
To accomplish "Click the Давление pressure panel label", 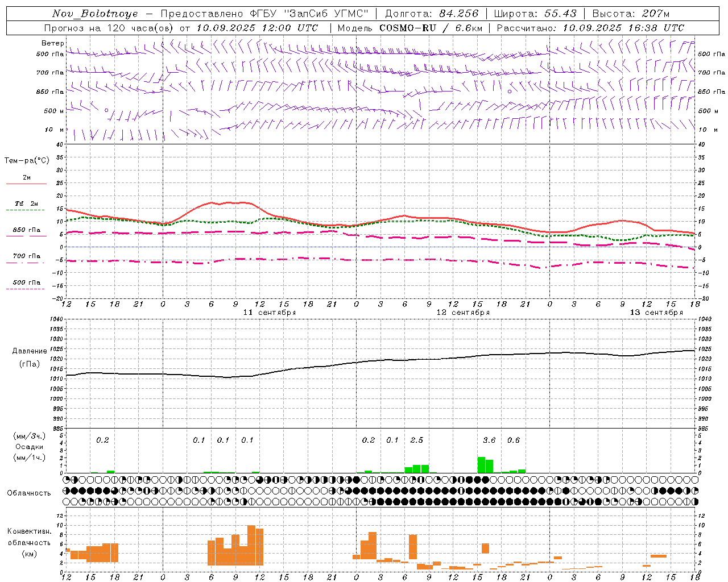I will click(30, 351).
